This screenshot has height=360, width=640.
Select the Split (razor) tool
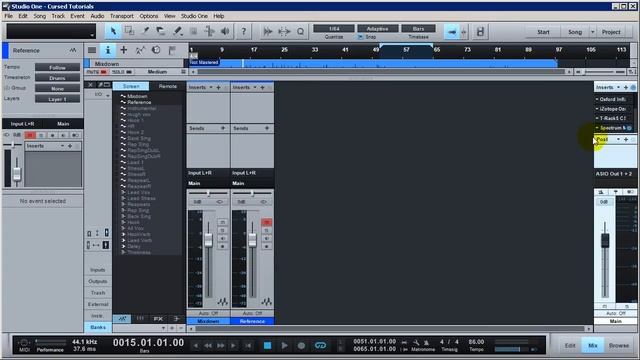tap(145, 31)
